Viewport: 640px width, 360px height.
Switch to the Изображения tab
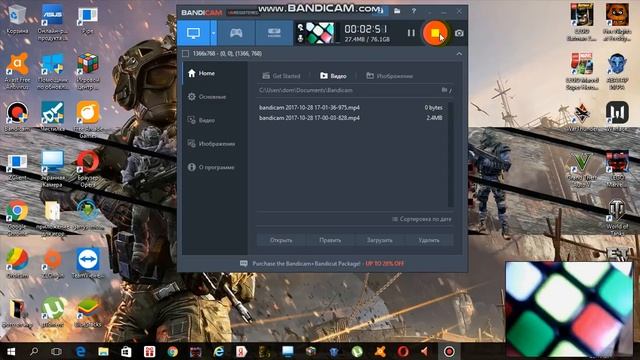[x=390, y=76]
